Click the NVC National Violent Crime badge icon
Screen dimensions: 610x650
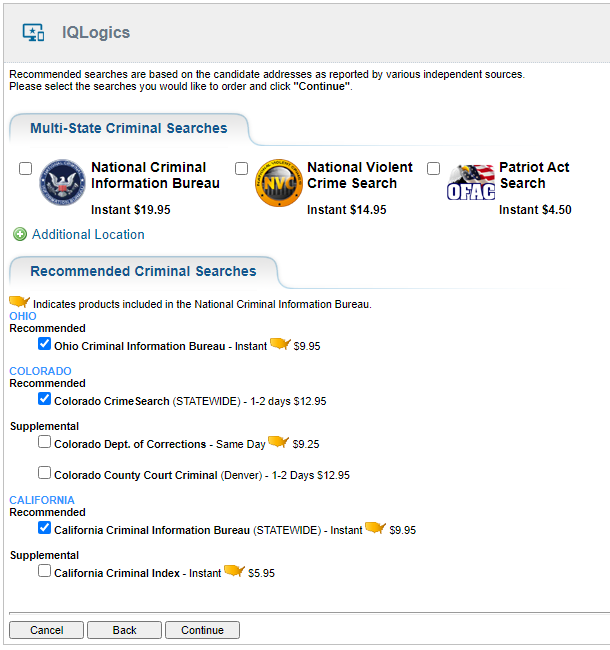click(278, 182)
